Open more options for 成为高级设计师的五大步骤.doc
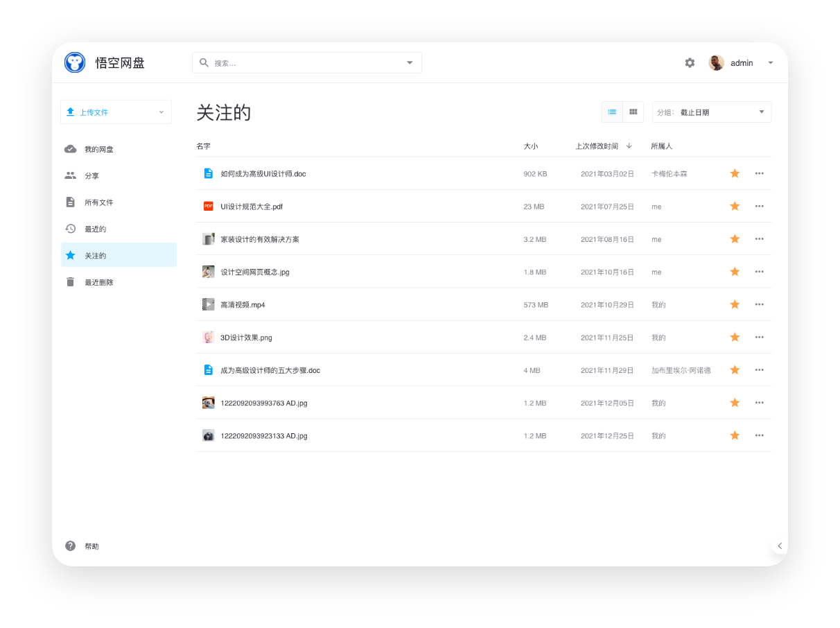 (x=760, y=369)
